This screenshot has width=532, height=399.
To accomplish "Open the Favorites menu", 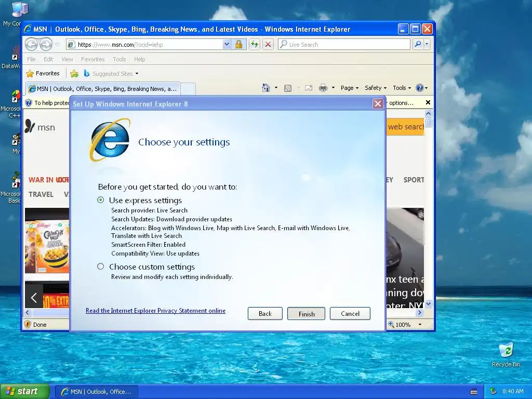I will tap(92, 59).
